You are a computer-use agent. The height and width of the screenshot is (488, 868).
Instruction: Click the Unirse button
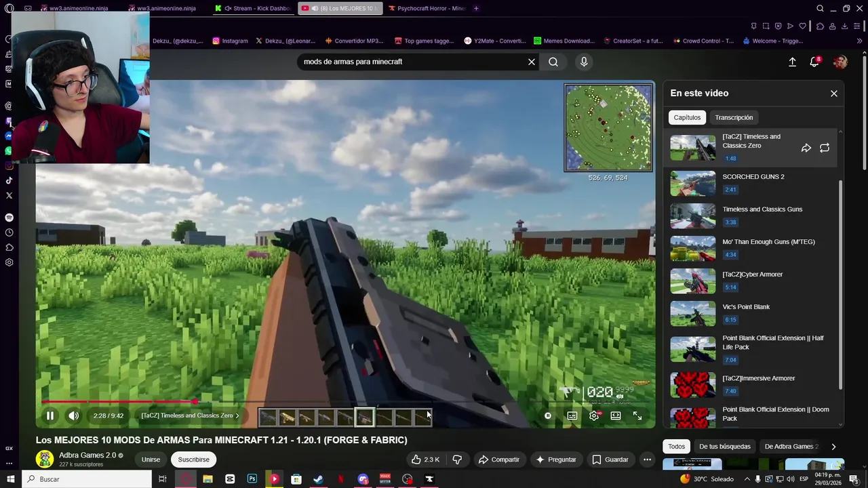151,460
